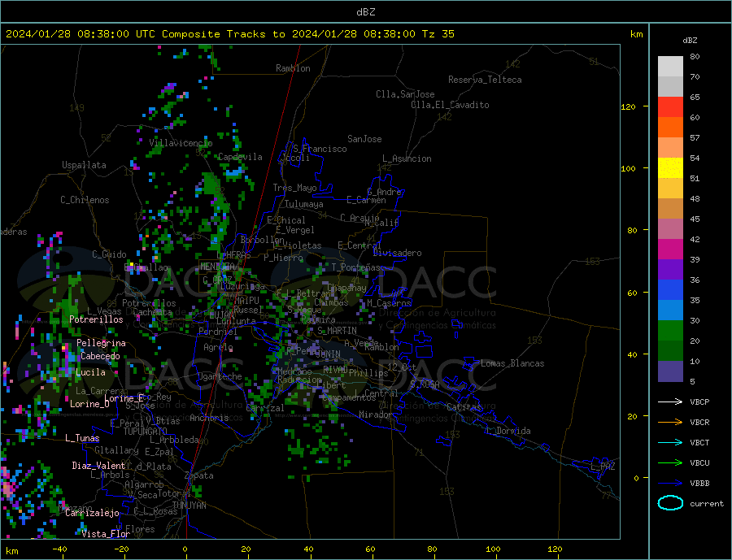This screenshot has width=732, height=560.
Task: Click the Clla.El_Cavadito map label
Action: 450,105
